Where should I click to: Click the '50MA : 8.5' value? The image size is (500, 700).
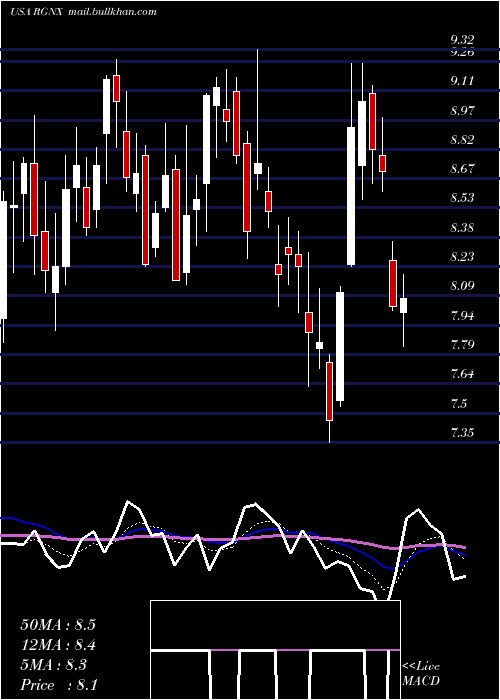pyautogui.click(x=58, y=625)
